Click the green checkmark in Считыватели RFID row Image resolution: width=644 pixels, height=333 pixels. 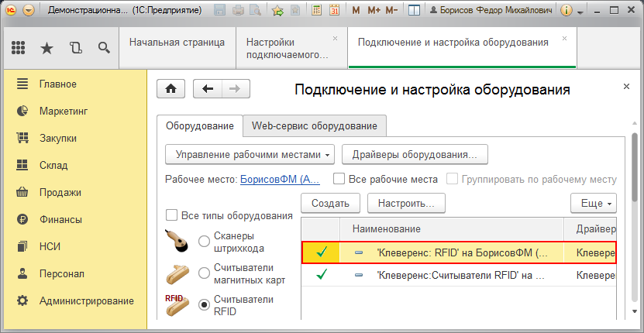tap(322, 275)
